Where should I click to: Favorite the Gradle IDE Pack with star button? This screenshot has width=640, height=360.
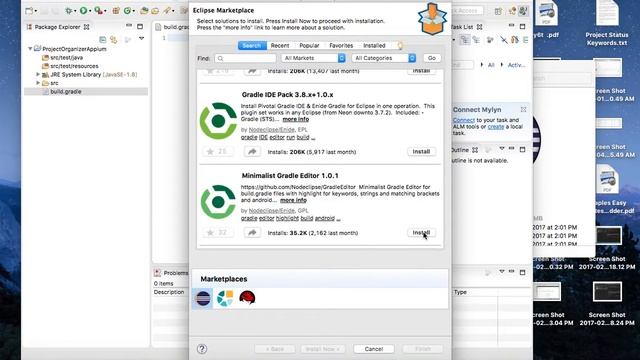[218, 151]
